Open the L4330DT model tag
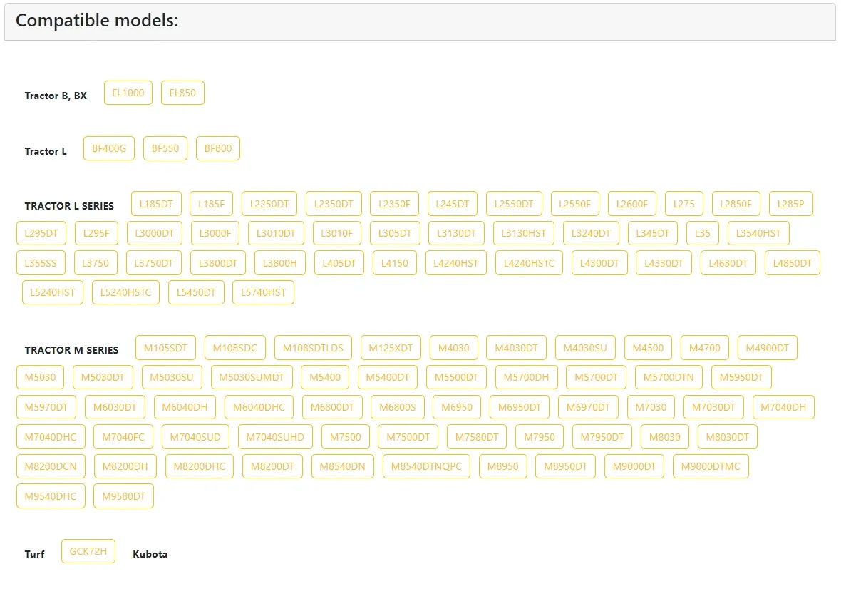This screenshot has height=616, width=841. click(664, 263)
